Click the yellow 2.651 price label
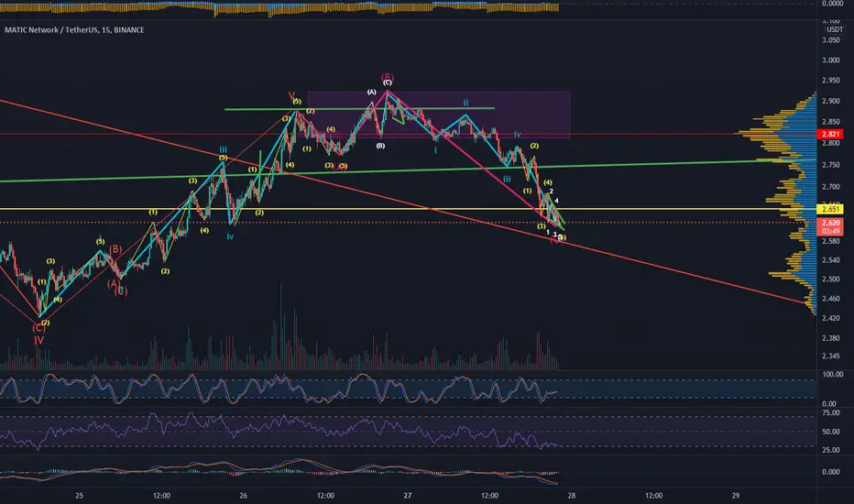Image resolution: width=854 pixels, height=504 pixels. pos(830,209)
